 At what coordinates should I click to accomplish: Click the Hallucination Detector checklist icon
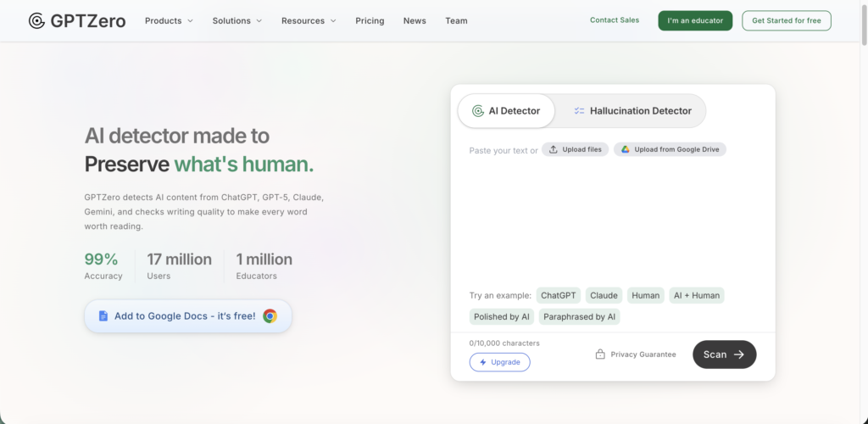[580, 111]
